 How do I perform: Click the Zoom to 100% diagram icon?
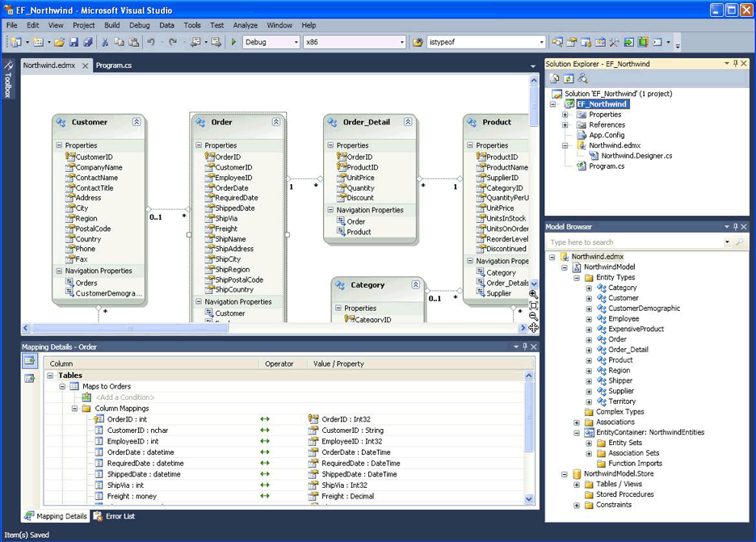[533, 305]
